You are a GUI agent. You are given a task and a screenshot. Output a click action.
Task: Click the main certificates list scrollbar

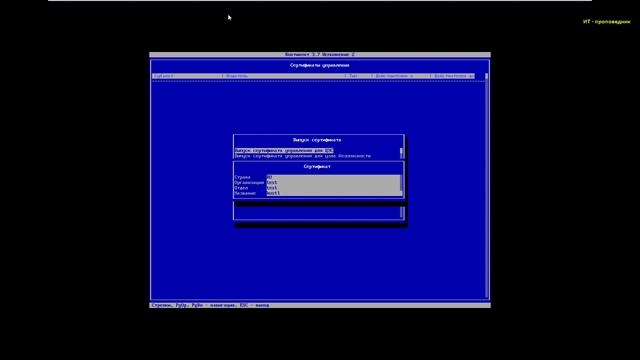(x=486, y=186)
